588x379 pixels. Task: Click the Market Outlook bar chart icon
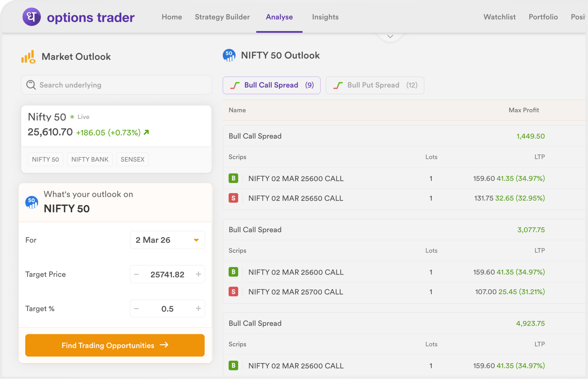coord(28,57)
